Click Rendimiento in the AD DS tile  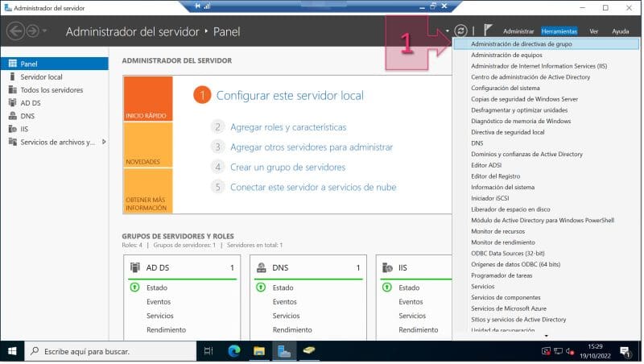click(x=167, y=329)
